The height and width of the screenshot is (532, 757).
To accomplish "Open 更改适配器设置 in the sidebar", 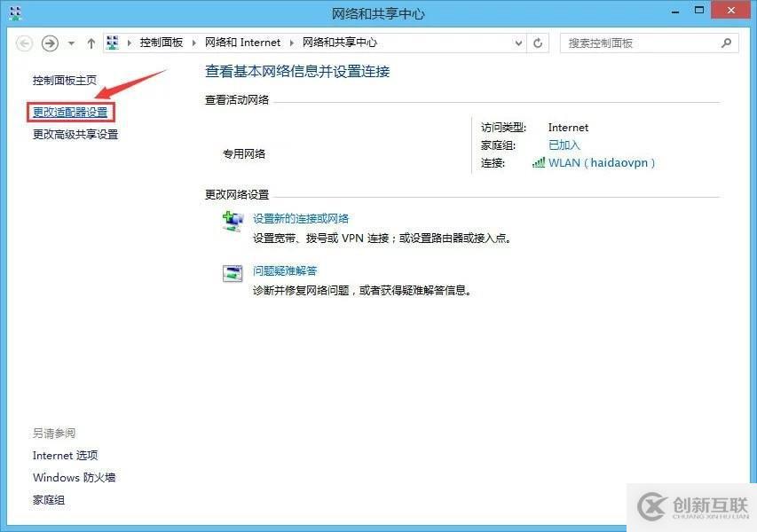I will pyautogui.click(x=70, y=113).
